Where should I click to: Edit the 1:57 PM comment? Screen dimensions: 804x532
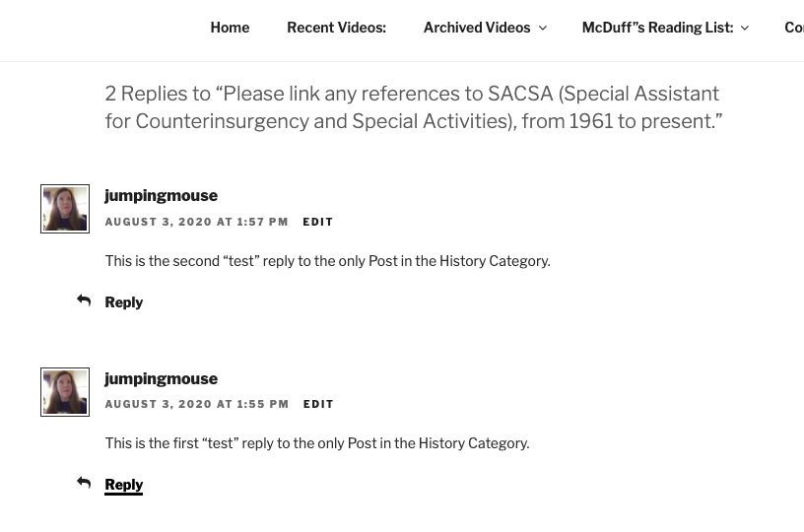(x=318, y=222)
